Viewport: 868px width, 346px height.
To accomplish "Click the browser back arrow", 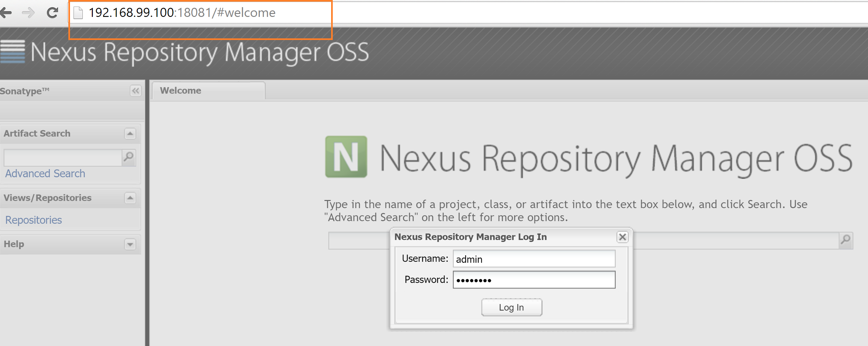I will [x=6, y=13].
